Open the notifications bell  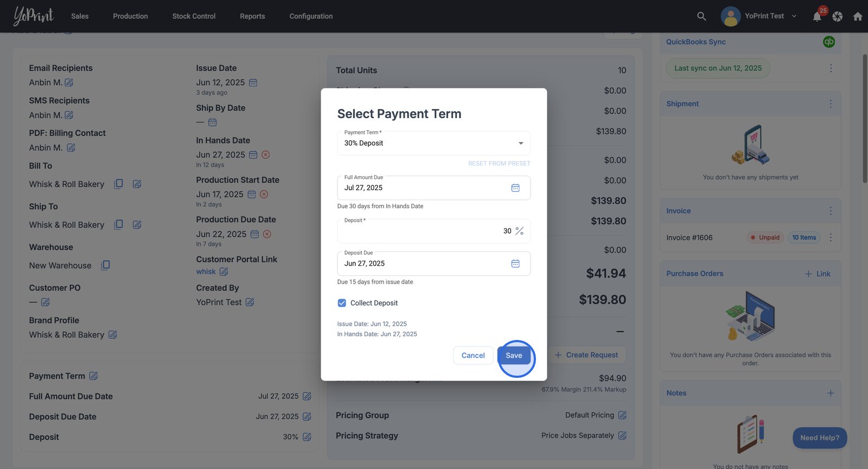coord(817,17)
